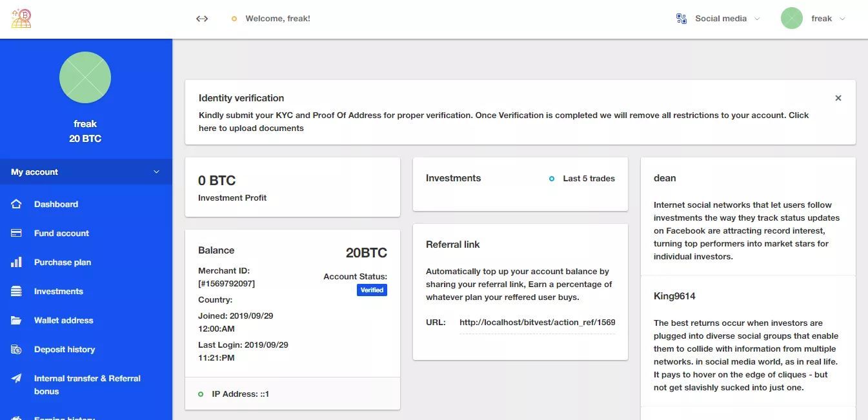Click the identity verification upload documents text

[x=251, y=128]
